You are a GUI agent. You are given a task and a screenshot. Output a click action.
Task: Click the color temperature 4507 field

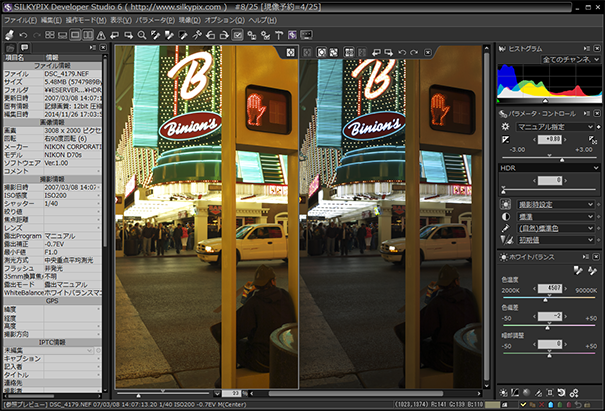(549, 288)
